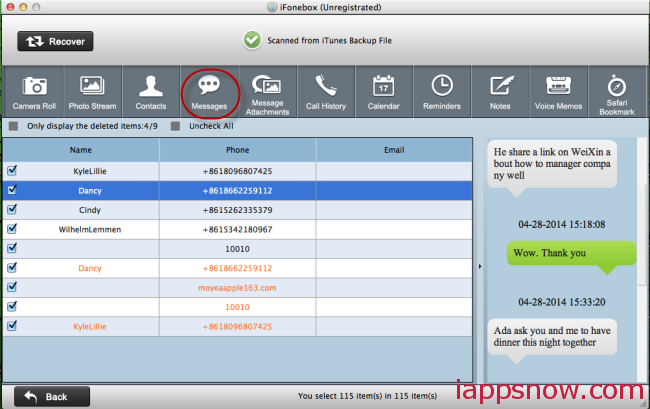Open the Notes category

pos(500,92)
